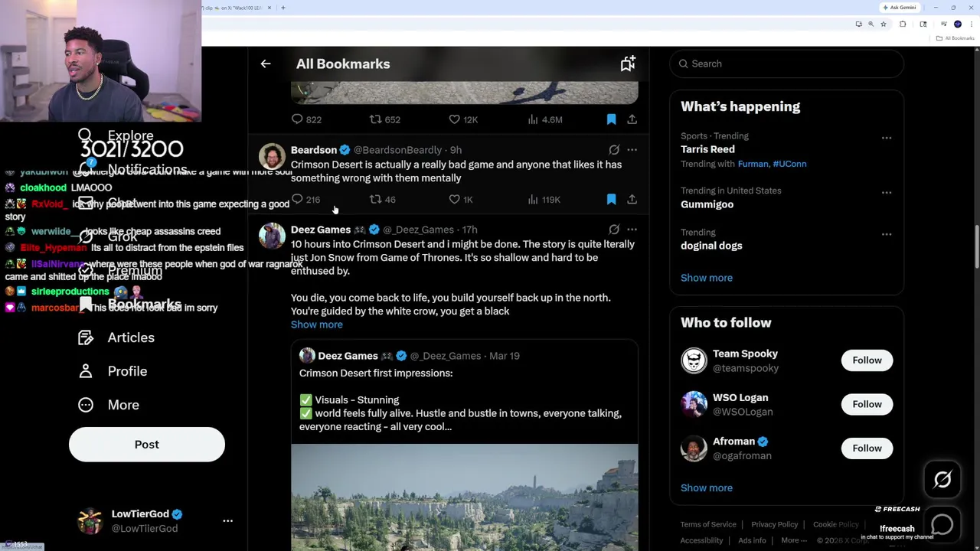Open Terms of Service link

pyautogui.click(x=708, y=524)
